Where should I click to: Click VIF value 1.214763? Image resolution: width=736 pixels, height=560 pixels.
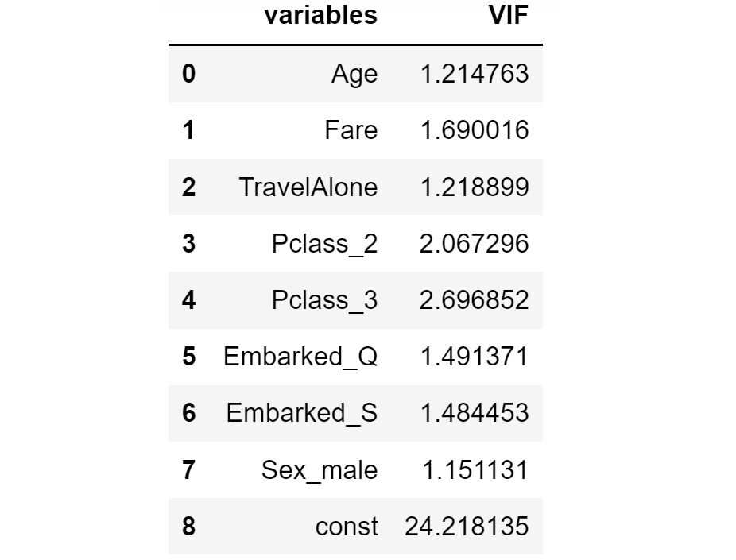(474, 74)
